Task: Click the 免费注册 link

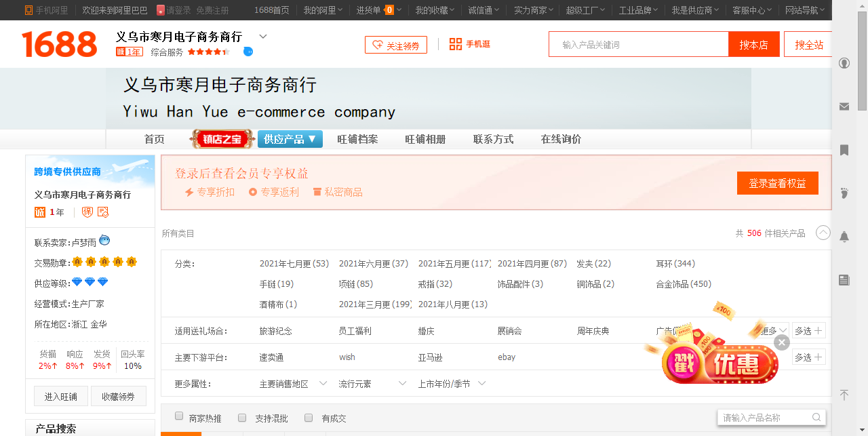Action: pyautogui.click(x=212, y=10)
